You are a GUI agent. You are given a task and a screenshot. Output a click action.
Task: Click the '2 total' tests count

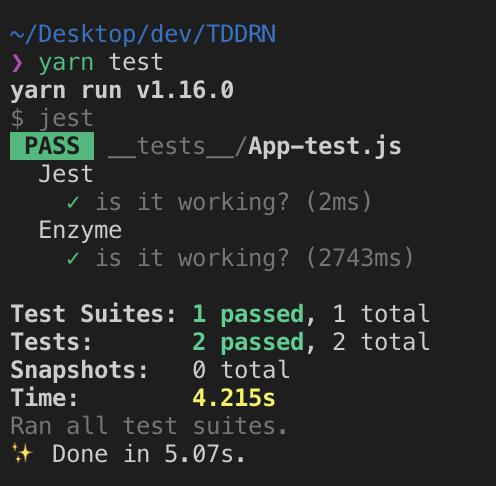381,342
